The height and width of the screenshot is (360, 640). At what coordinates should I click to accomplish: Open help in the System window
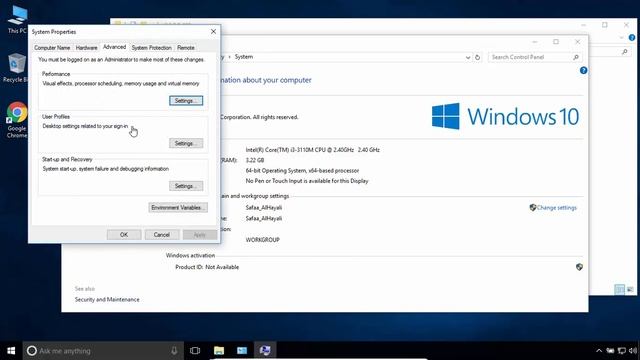click(x=583, y=70)
